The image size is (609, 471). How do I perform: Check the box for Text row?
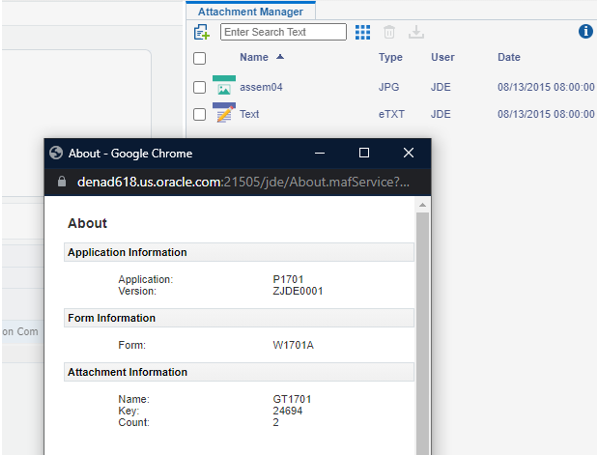(x=199, y=114)
